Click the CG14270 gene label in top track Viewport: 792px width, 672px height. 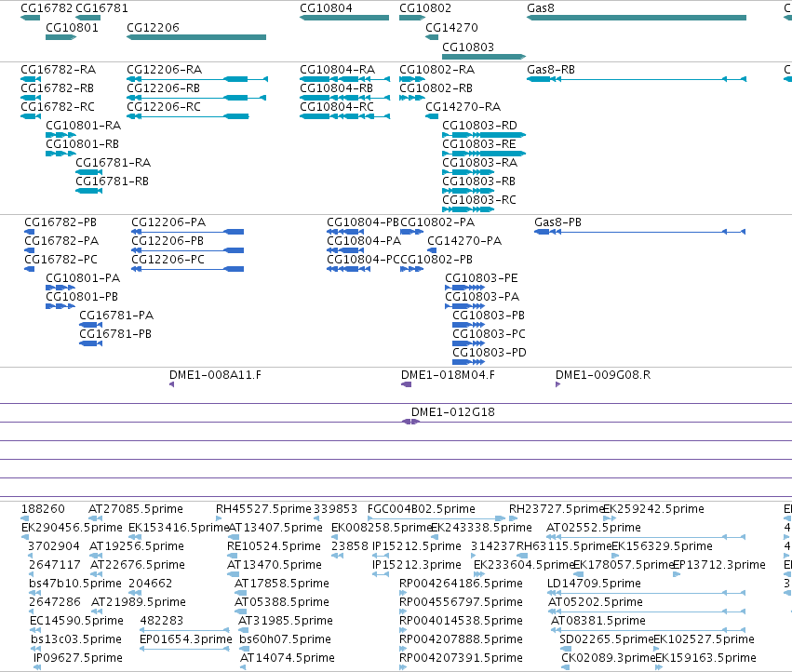pos(451,27)
